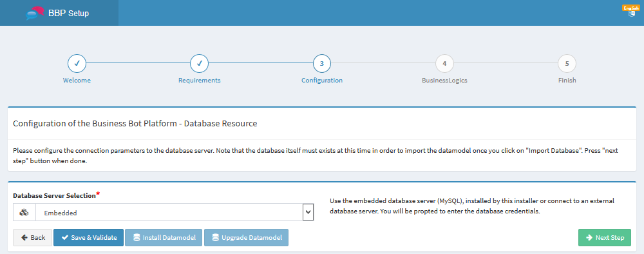Expand the Database Server Selection dropdown arrow

308,213
